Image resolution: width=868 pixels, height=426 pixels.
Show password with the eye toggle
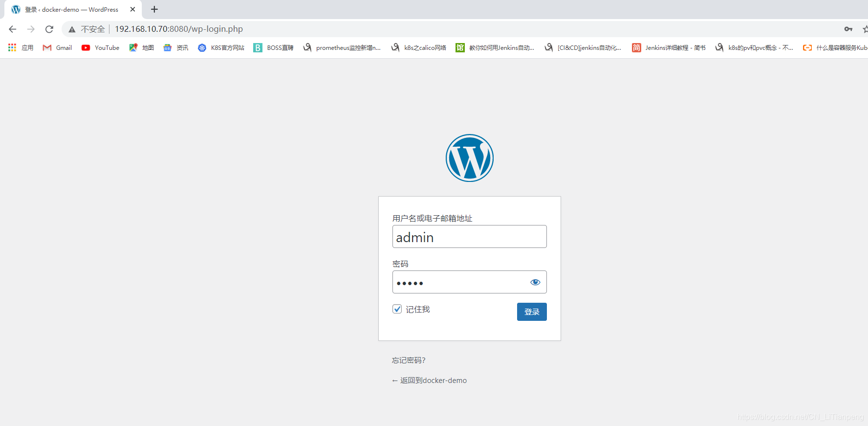pos(535,282)
